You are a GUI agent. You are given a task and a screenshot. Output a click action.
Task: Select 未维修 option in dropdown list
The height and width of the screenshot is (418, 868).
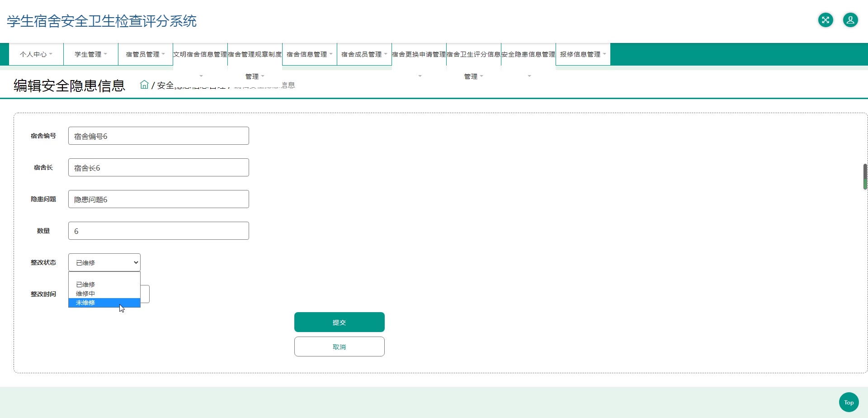click(x=104, y=303)
